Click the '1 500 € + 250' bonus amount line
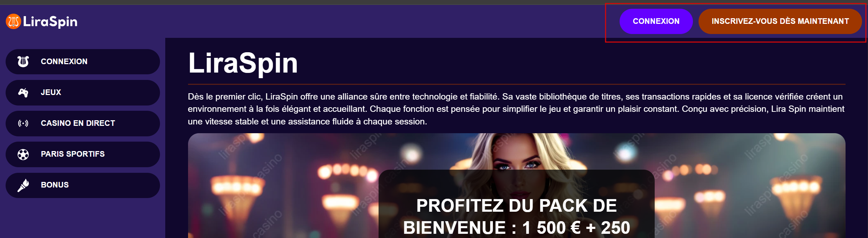 pos(576,227)
